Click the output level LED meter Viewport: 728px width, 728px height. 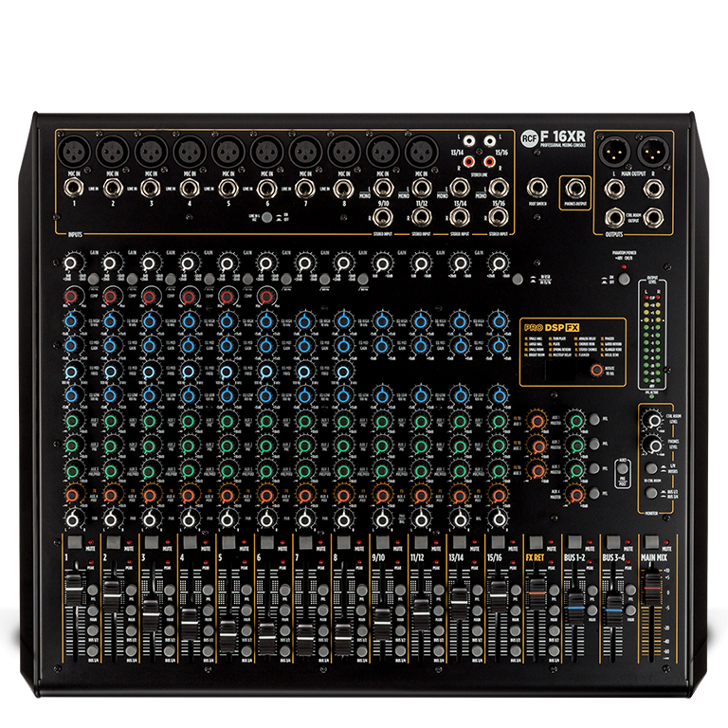point(648,342)
